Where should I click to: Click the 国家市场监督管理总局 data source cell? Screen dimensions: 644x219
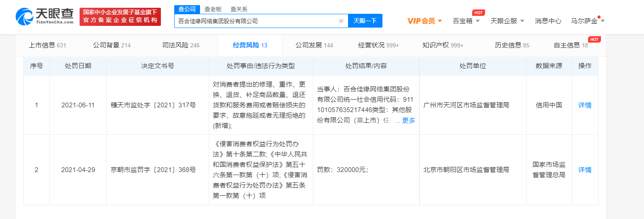(x=549, y=170)
